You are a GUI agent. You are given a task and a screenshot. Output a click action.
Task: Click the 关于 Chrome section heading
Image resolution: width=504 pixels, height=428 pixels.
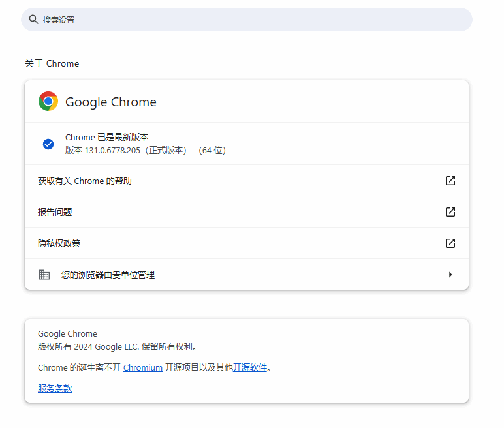click(52, 63)
